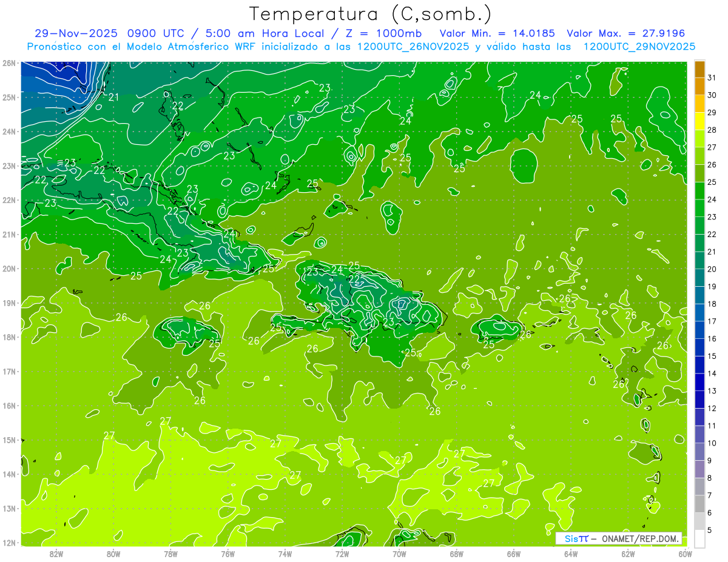Click the legend value 11
This screenshot has width=728, height=562.
pos(712,426)
